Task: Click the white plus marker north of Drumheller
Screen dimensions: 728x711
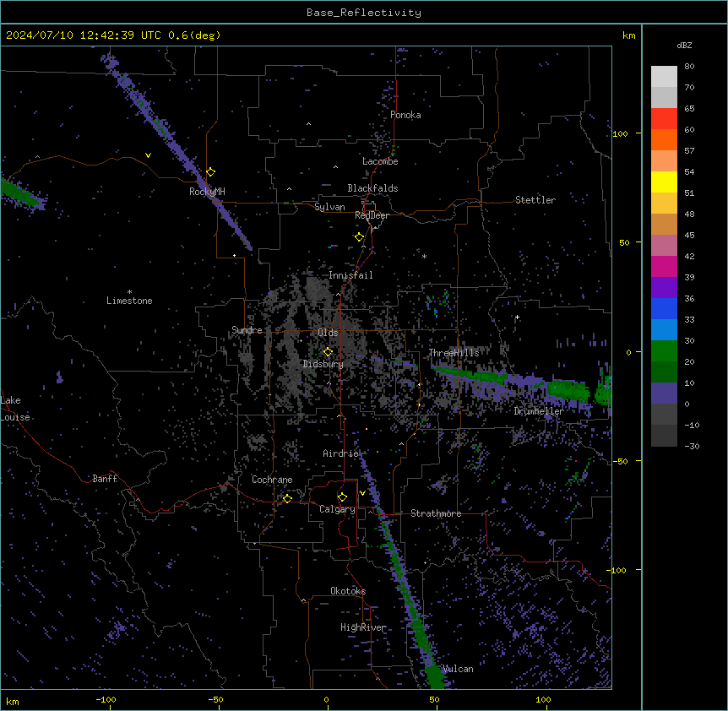Action: pos(517,318)
